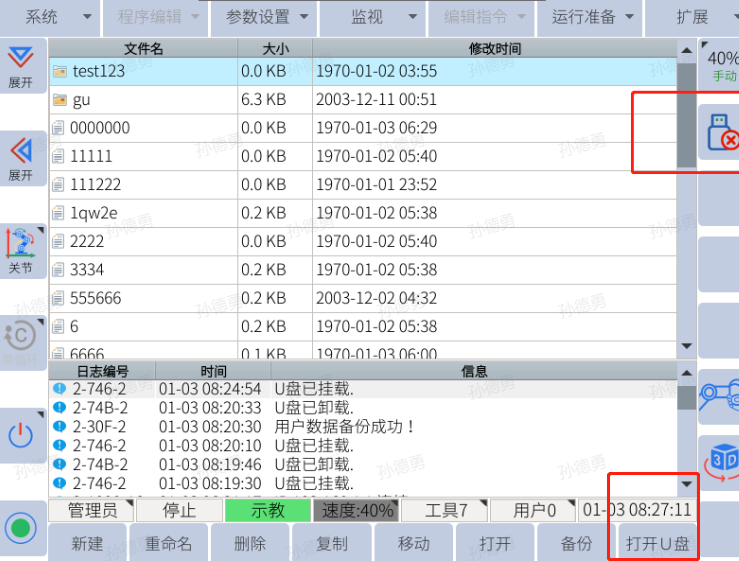Viewport: 739px width, 562px height.
Task: Click the greyed-out circular C icon
Action: coord(20,338)
